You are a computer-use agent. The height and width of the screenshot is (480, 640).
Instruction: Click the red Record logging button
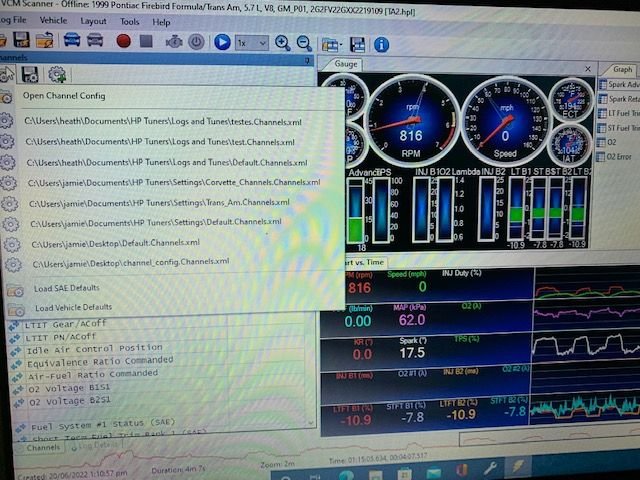pos(124,42)
